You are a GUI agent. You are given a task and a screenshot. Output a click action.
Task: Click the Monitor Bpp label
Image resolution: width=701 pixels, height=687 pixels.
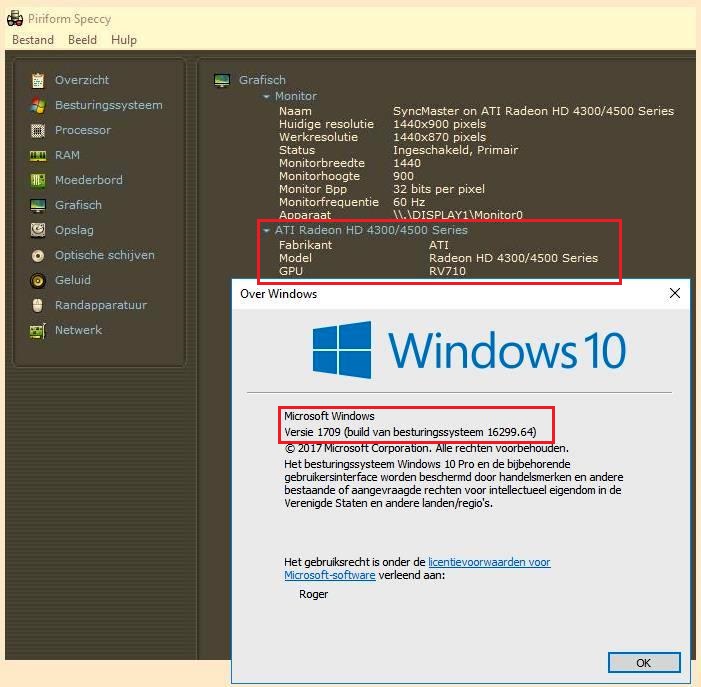312,189
